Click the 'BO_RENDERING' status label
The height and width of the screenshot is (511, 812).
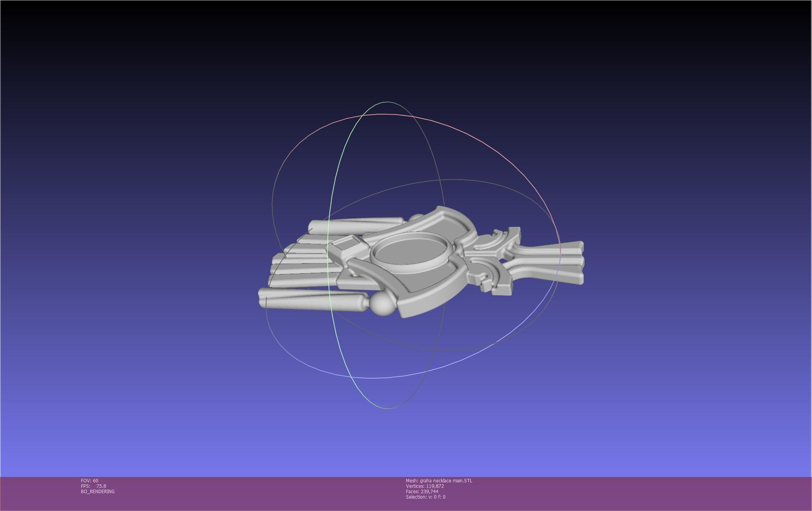click(98, 491)
